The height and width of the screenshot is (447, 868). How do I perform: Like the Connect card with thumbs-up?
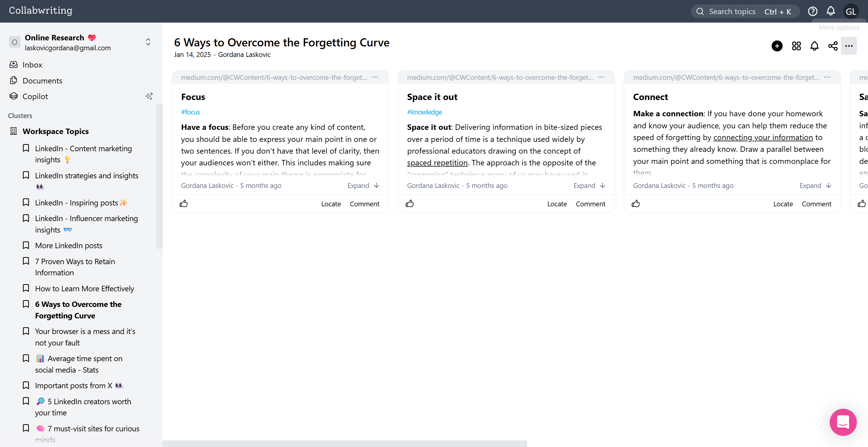pyautogui.click(x=636, y=204)
